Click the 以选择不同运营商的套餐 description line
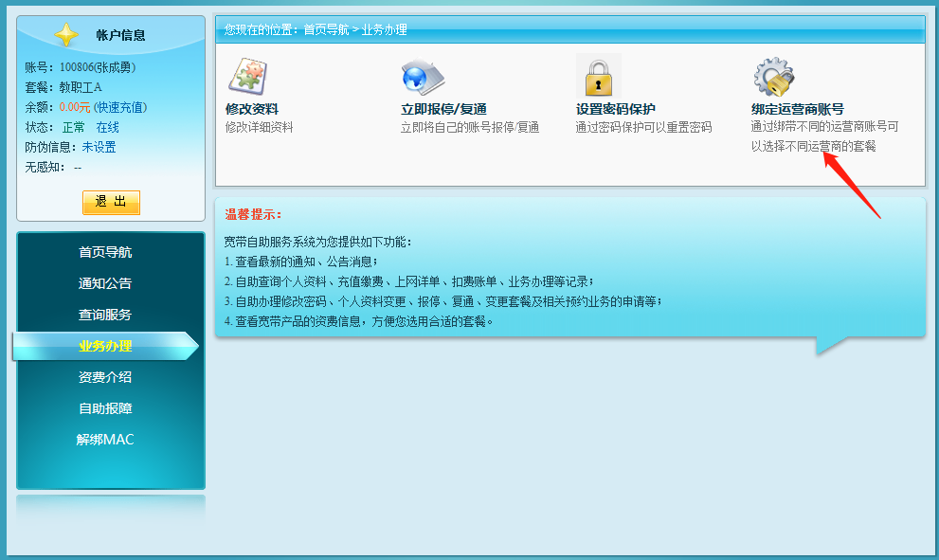The width and height of the screenshot is (939, 560). pos(814,146)
